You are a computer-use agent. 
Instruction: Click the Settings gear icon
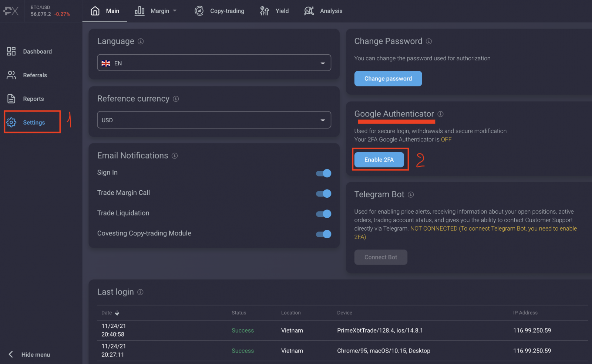pos(11,122)
